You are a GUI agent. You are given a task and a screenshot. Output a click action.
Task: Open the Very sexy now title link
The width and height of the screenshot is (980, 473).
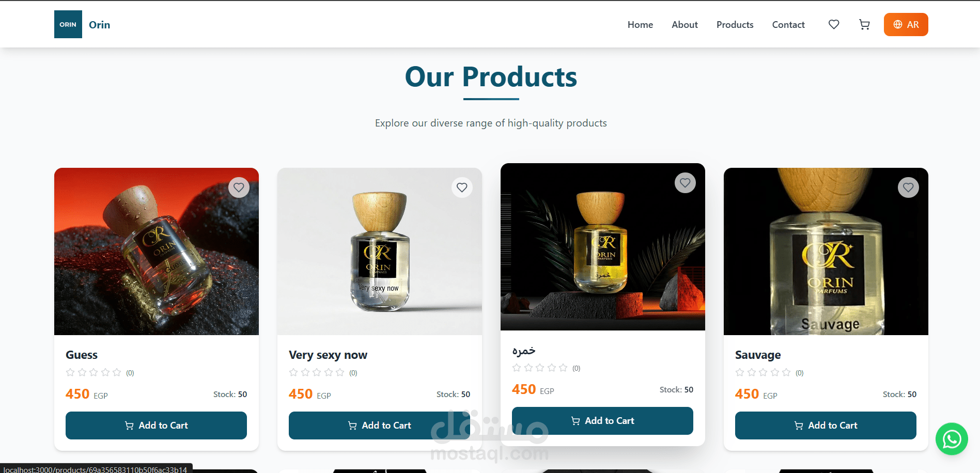coord(328,355)
